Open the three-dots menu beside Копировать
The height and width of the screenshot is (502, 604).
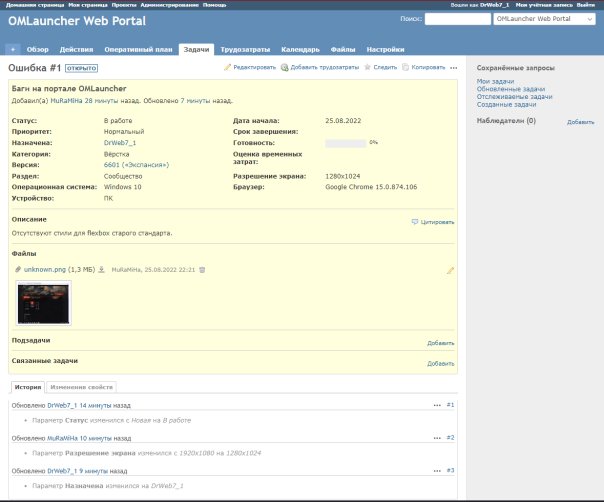(453, 67)
